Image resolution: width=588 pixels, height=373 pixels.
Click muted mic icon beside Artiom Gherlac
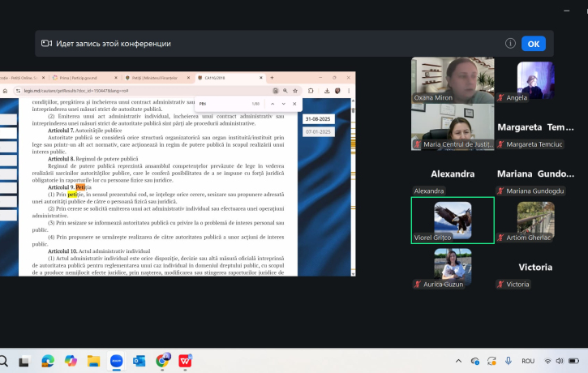click(500, 237)
